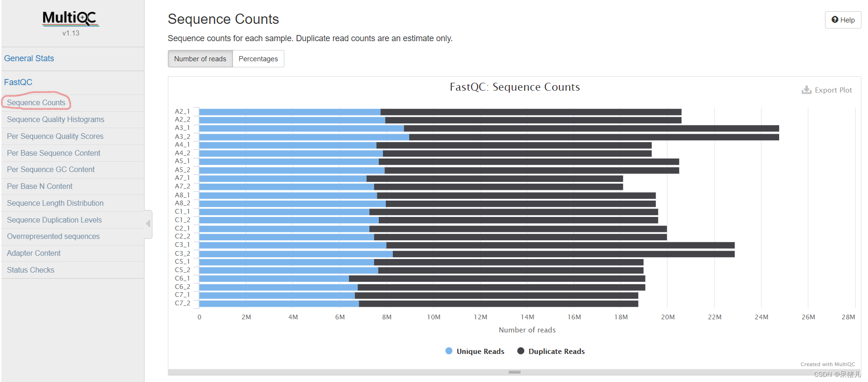868x382 pixels.
Task: Open Sequence Length Distribution section
Action: point(55,203)
